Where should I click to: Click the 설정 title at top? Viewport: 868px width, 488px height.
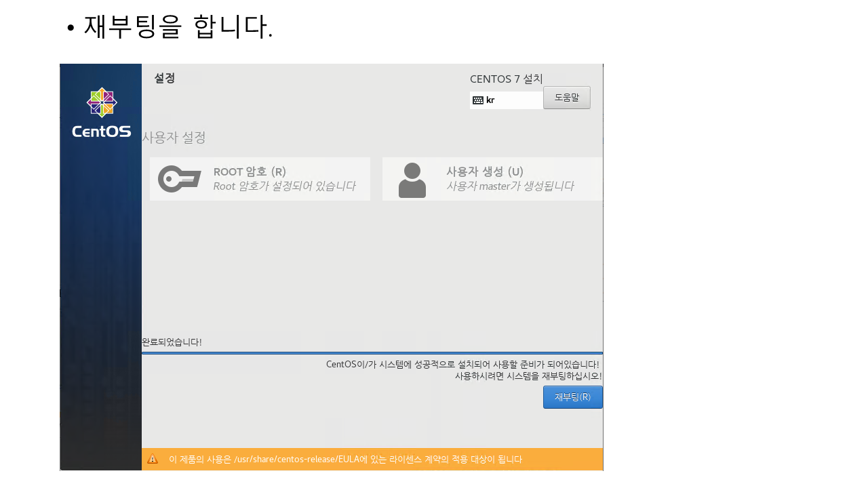click(x=165, y=78)
